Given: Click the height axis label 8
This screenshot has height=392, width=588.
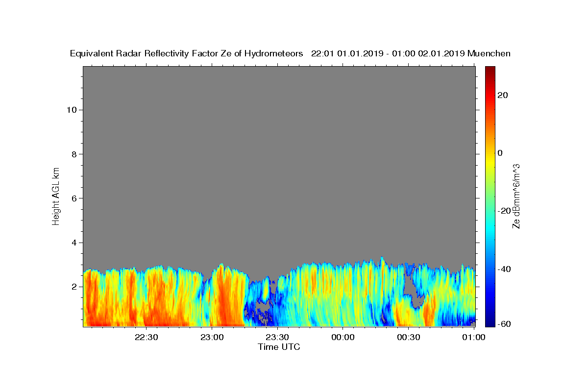Looking at the screenshot, I should (74, 154).
